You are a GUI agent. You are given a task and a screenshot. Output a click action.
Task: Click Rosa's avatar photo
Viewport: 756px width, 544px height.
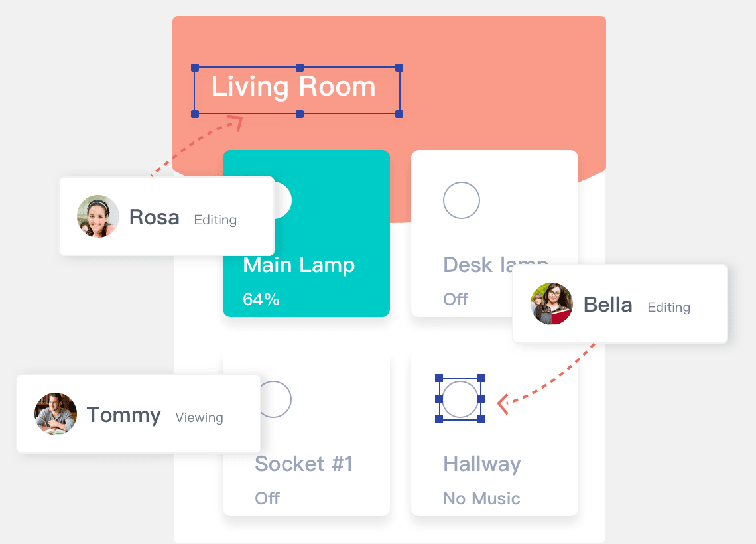tap(98, 216)
